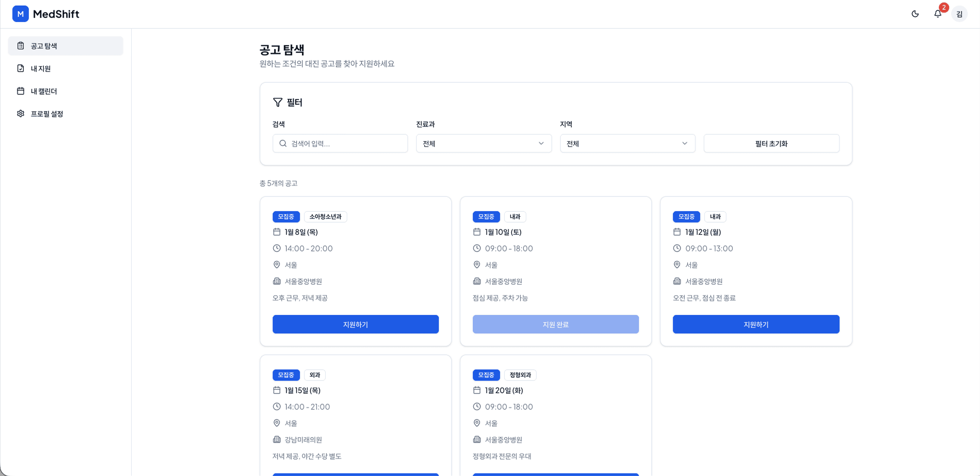The image size is (980, 476).
Task: Click 필터 초기화 to reset filters
Action: pyautogui.click(x=771, y=143)
